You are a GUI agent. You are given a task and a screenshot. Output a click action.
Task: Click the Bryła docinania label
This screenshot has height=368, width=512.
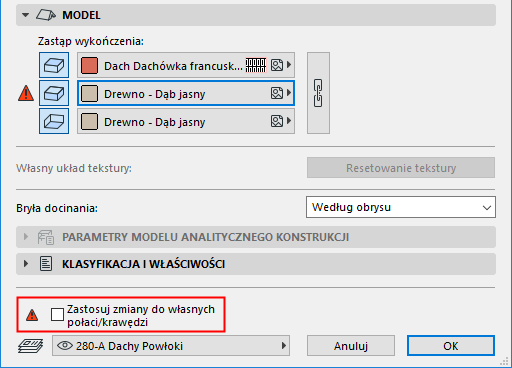tap(57, 208)
